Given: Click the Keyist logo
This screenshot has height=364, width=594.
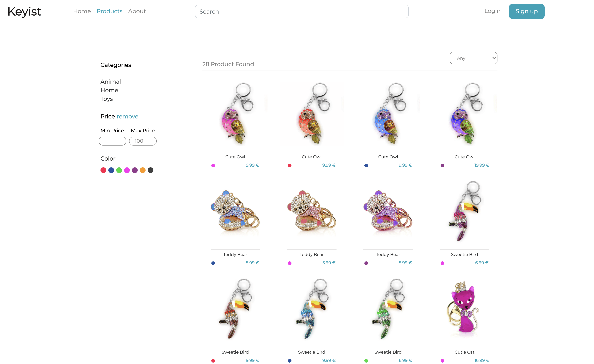Looking at the screenshot, I should (24, 11).
